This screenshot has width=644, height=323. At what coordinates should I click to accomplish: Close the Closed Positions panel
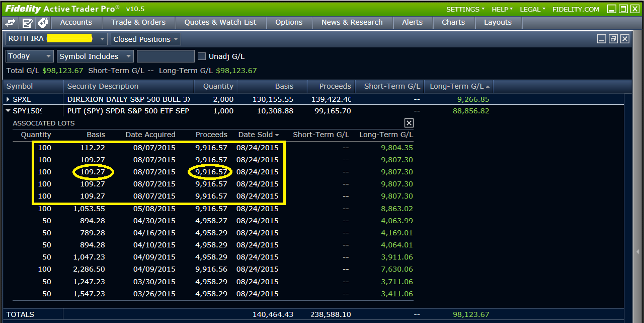click(x=625, y=39)
